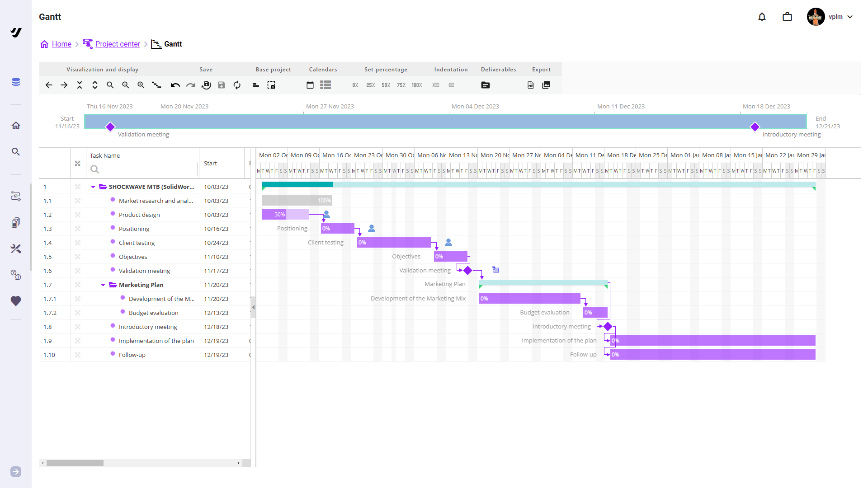Open the Calendars view icon
Image resolution: width=868 pixels, height=488 pixels.
coord(310,85)
